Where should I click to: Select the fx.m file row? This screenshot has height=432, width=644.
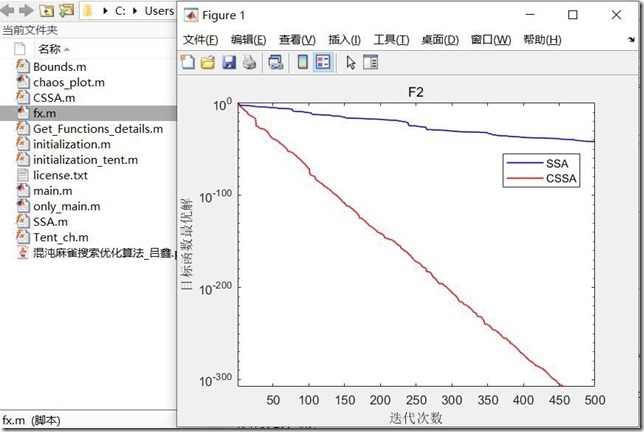[88, 113]
